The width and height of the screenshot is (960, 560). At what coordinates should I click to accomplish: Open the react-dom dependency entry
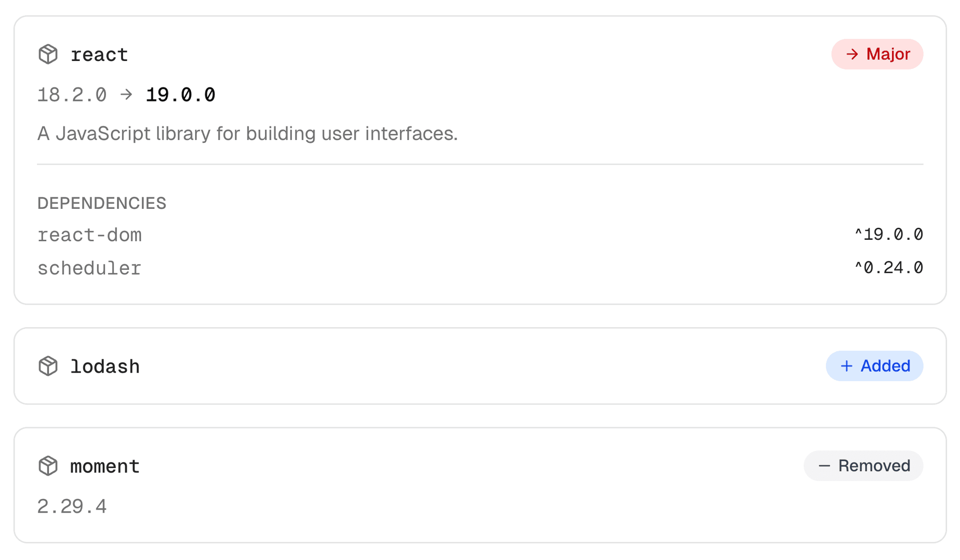[89, 235]
